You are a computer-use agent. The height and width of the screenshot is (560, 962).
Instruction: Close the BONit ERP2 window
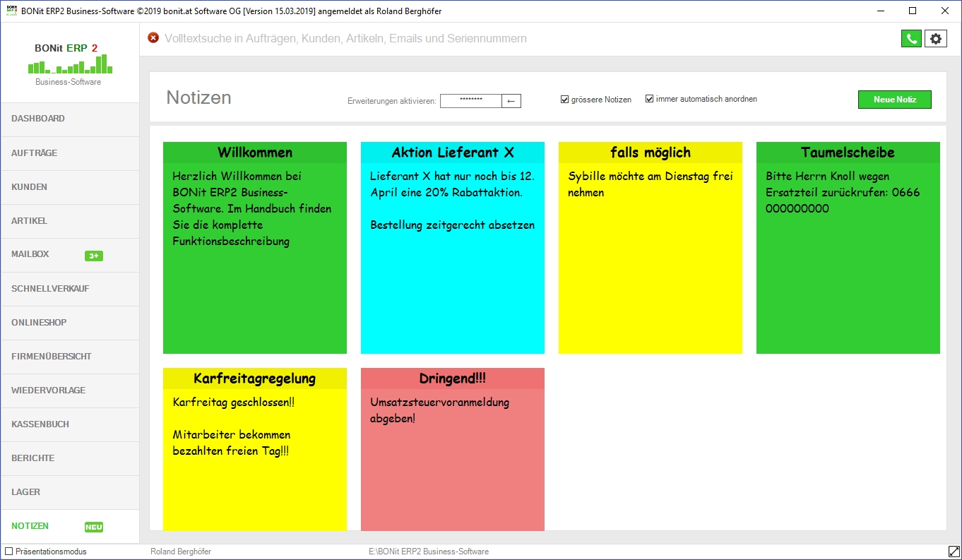click(945, 11)
